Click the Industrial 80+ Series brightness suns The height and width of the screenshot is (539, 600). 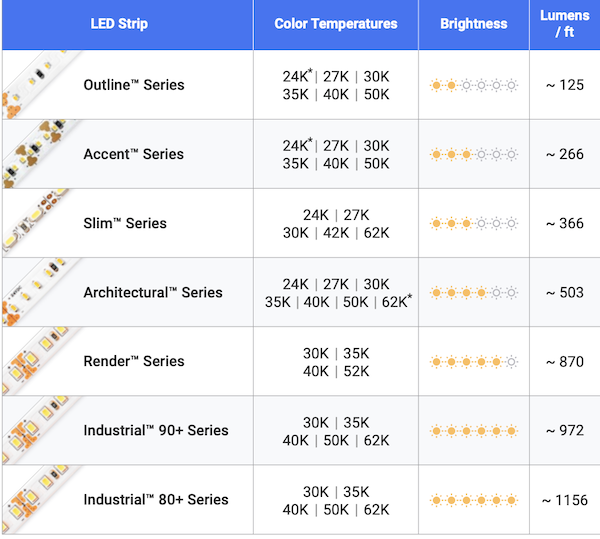475,499
